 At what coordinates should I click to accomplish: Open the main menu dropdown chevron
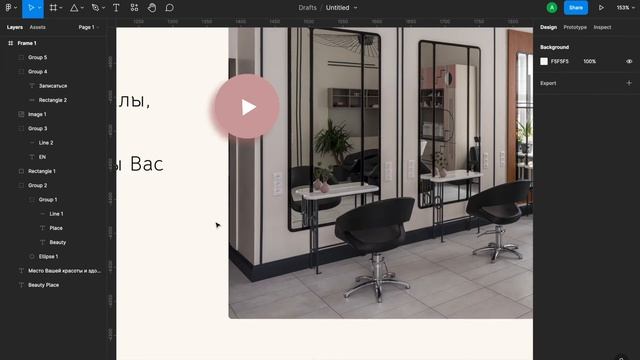(x=16, y=8)
